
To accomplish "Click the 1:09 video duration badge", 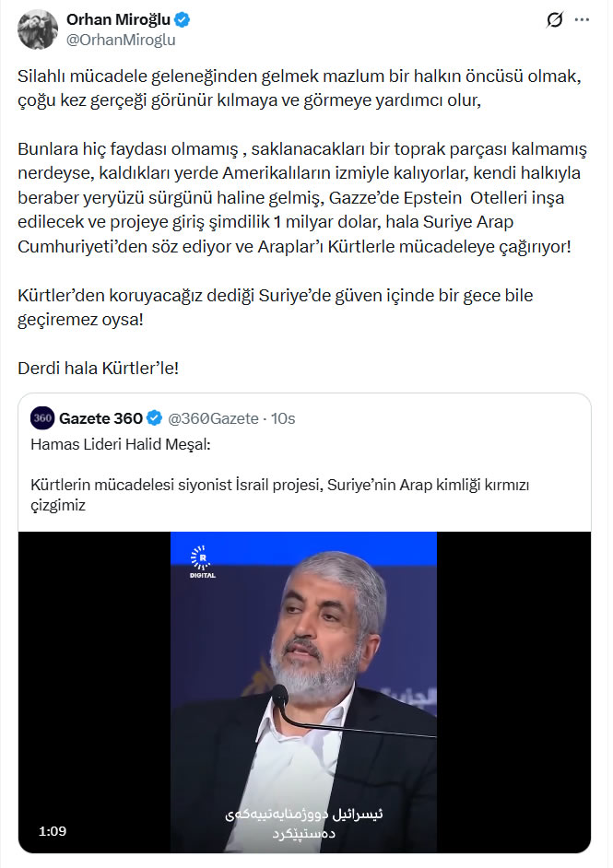I will pyautogui.click(x=53, y=830).
